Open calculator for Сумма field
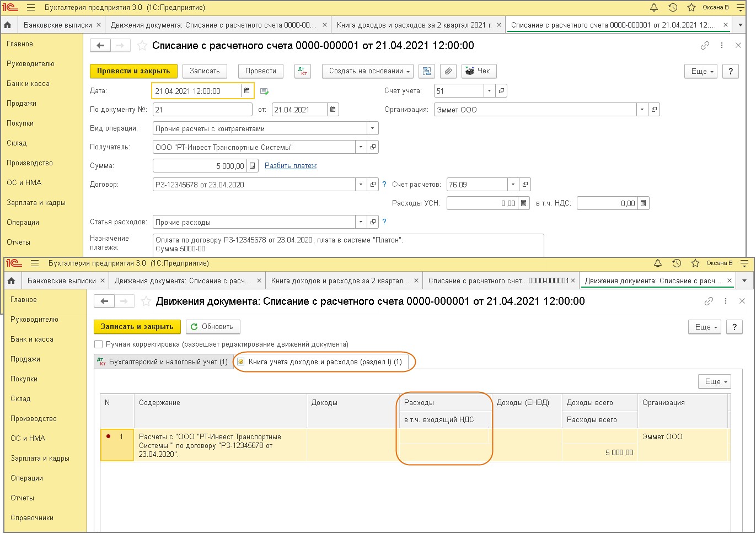The height and width of the screenshot is (534, 756). coord(252,166)
